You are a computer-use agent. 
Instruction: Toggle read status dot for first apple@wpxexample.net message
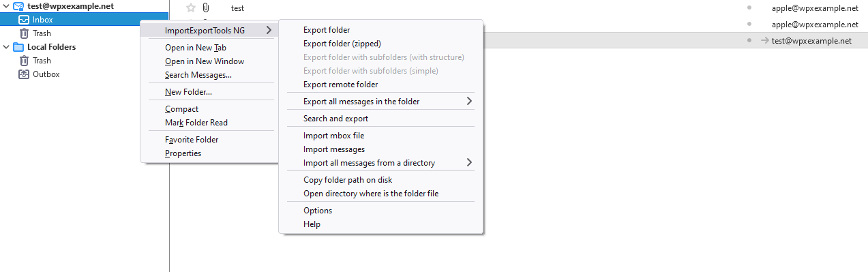(x=749, y=8)
